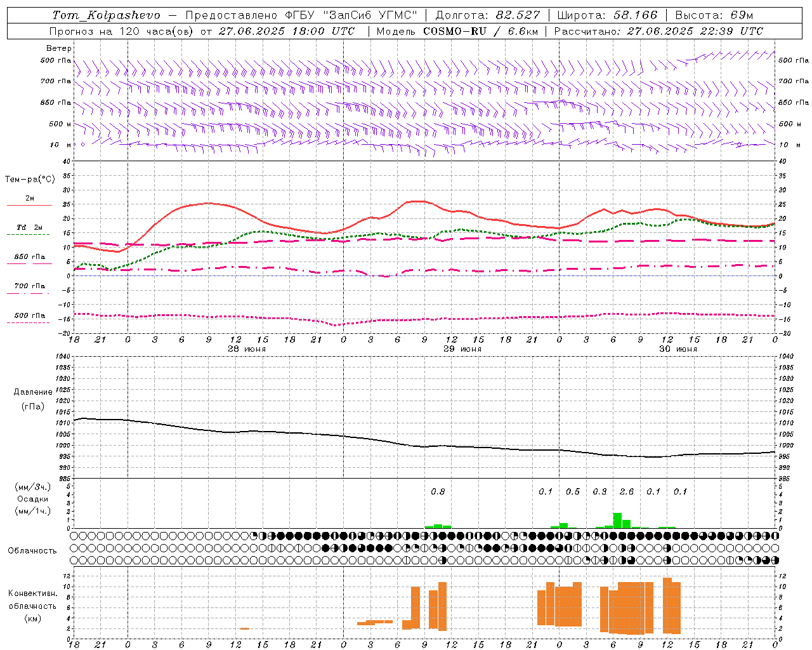Click the elevation label 'Высота: 69м'
This screenshot has height=650, width=812.
point(714,15)
